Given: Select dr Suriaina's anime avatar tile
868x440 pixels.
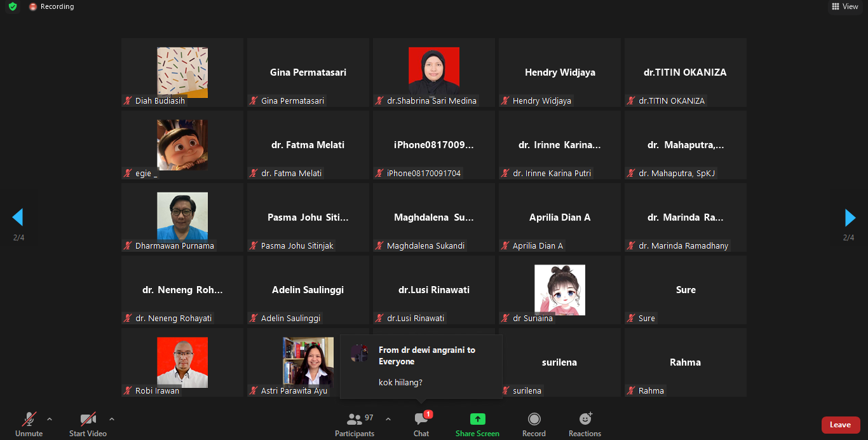Looking at the screenshot, I should (x=560, y=290).
